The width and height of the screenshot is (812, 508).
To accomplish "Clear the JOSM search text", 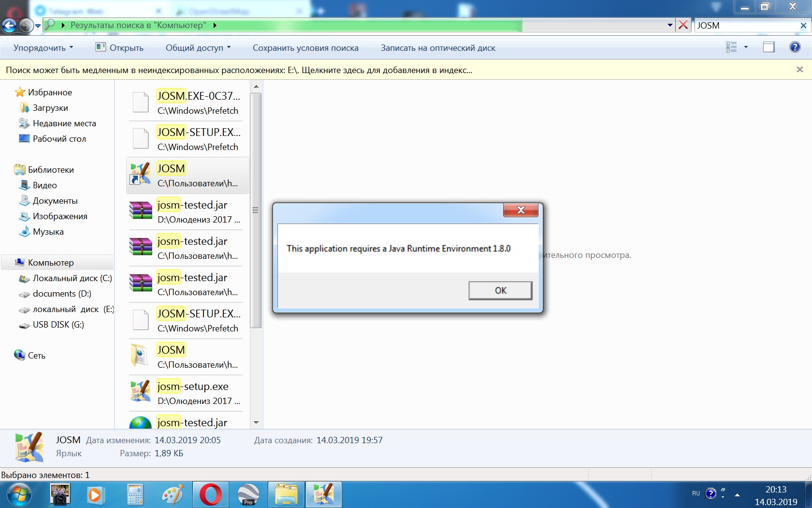I will click(x=804, y=25).
